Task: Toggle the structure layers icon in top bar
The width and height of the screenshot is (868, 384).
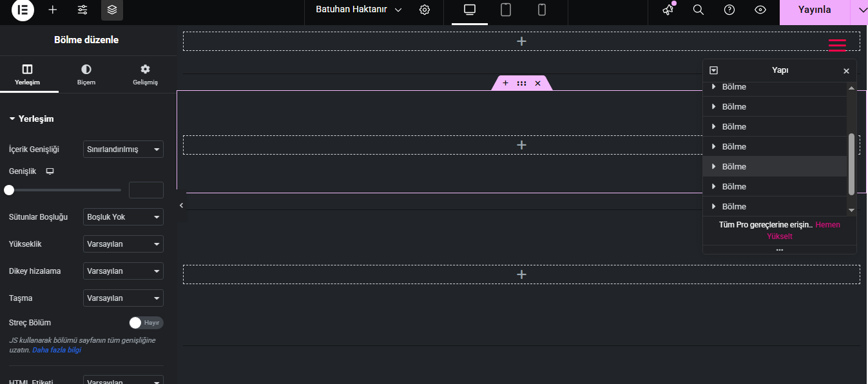Action: tap(112, 10)
